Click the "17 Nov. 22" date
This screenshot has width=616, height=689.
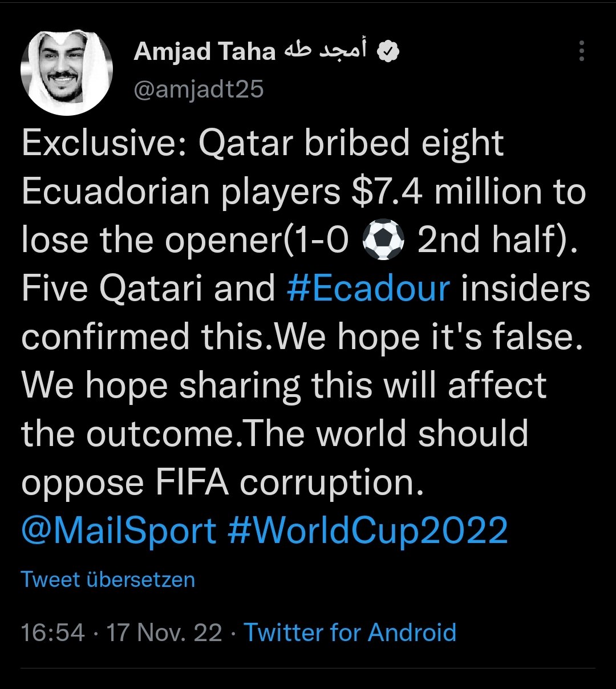(164, 633)
